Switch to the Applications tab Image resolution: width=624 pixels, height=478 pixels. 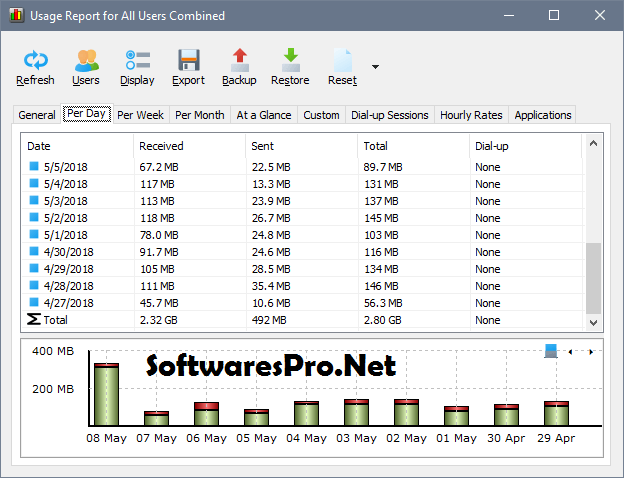click(x=543, y=115)
